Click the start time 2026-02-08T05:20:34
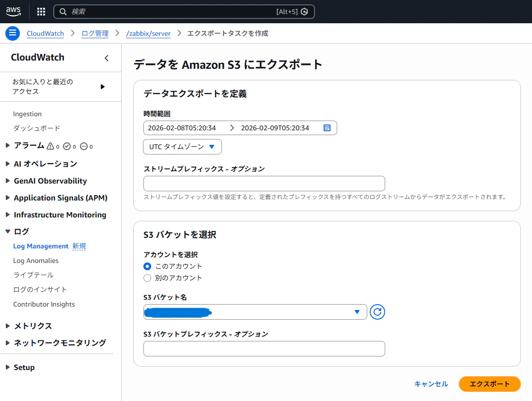The width and height of the screenshot is (532, 401). click(x=182, y=128)
